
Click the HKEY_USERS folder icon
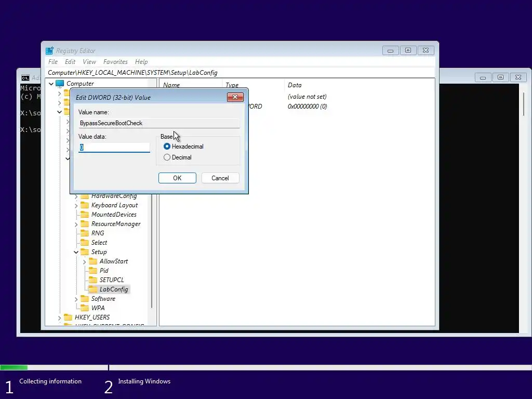68,317
